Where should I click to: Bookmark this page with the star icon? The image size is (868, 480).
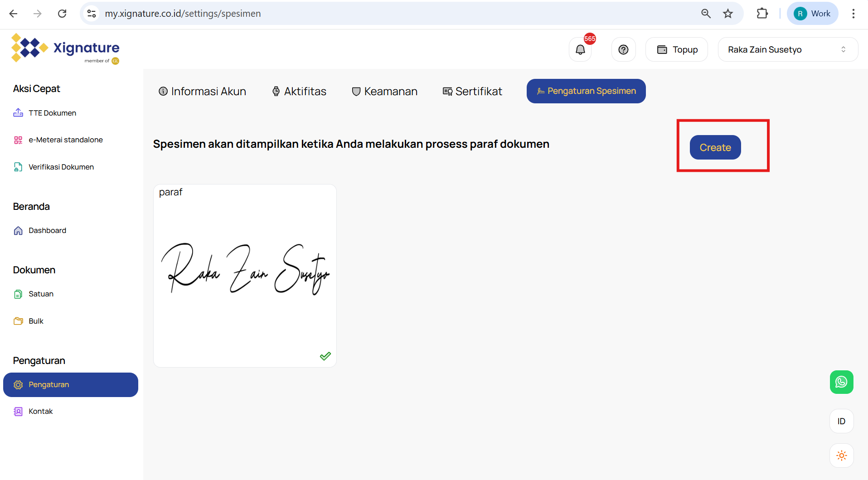pos(728,14)
